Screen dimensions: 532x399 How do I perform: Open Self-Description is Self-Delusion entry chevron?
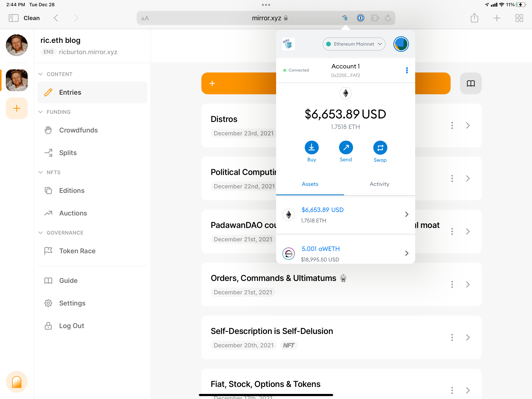click(468, 337)
